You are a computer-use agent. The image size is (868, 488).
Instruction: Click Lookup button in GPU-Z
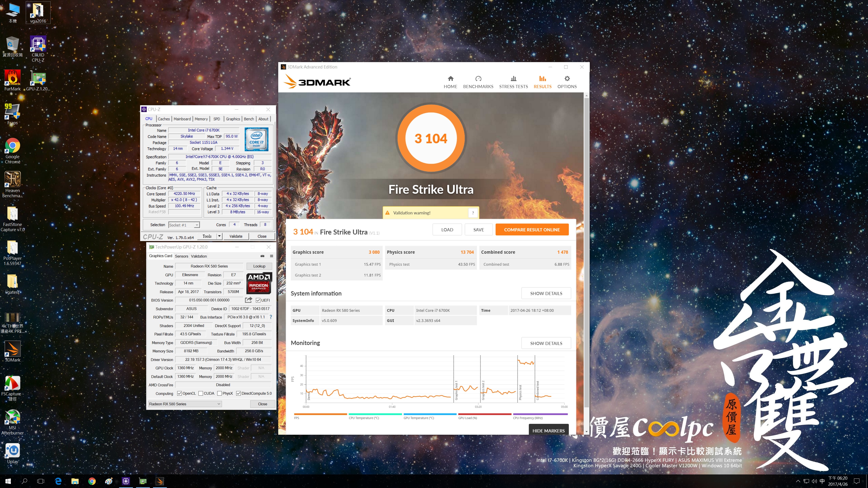pos(259,266)
